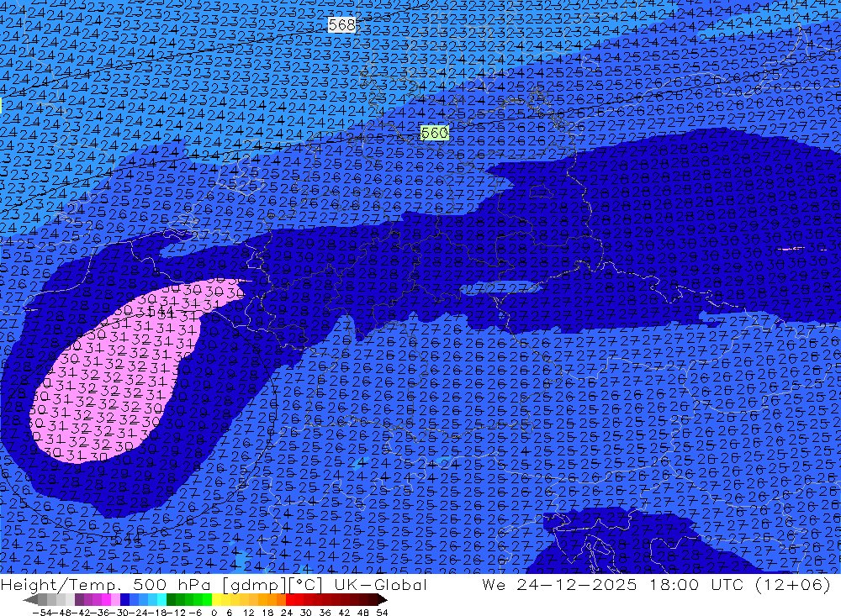The image size is (841, 616).
Task: Click the dark blue swatch in legend
Action: pyautogui.click(x=124, y=600)
